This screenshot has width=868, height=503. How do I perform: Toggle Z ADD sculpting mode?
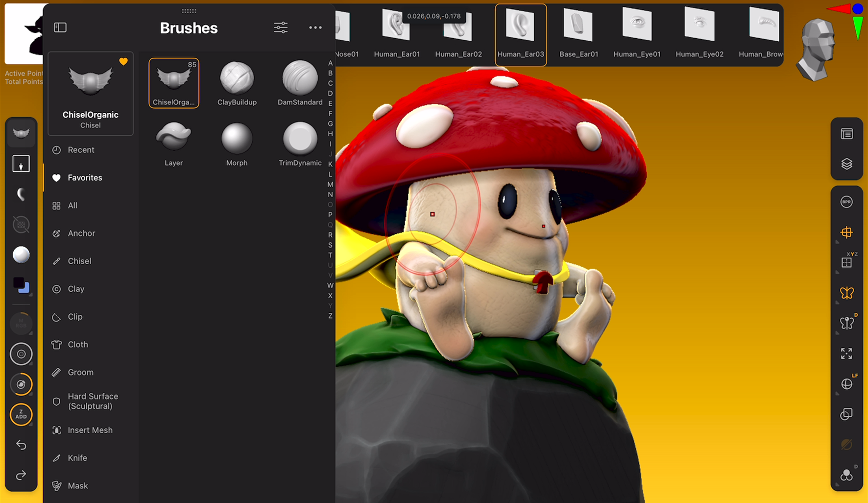[21, 414]
